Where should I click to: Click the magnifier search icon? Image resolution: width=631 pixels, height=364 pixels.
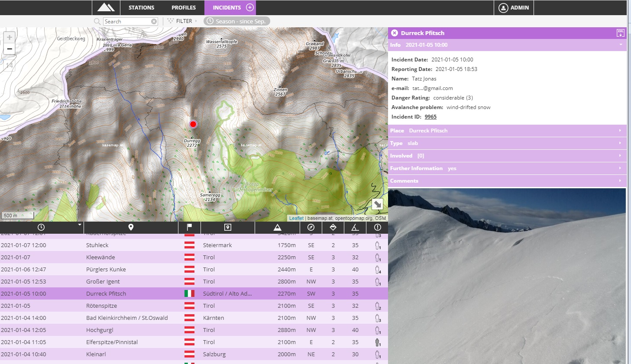click(97, 21)
